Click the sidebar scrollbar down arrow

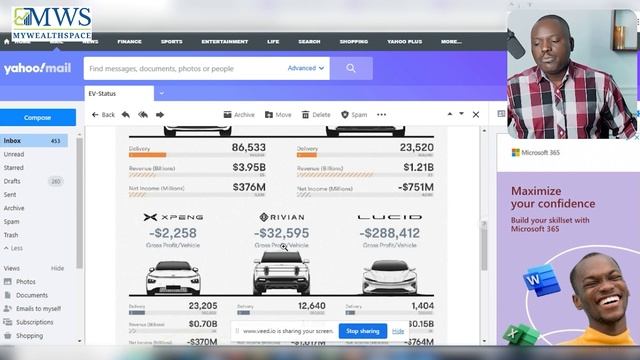coord(80,341)
